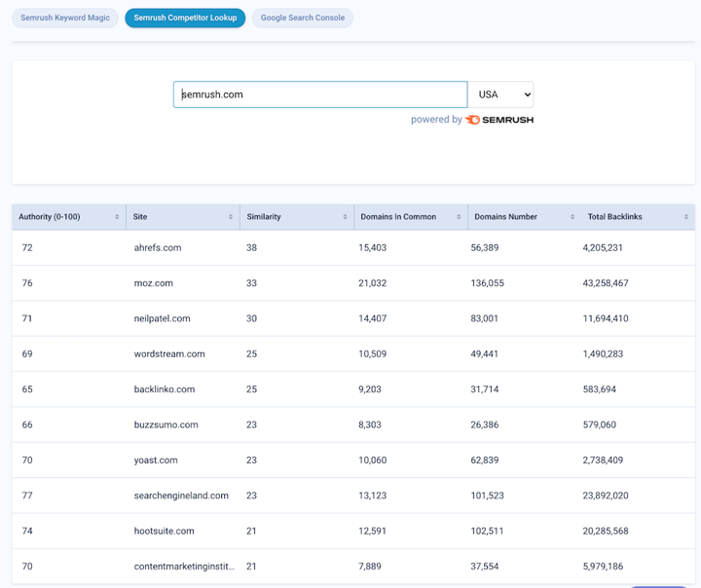Viewport: 701px width, 588px height.
Task: Select the ahrefs.com site cell
Action: pos(158,247)
